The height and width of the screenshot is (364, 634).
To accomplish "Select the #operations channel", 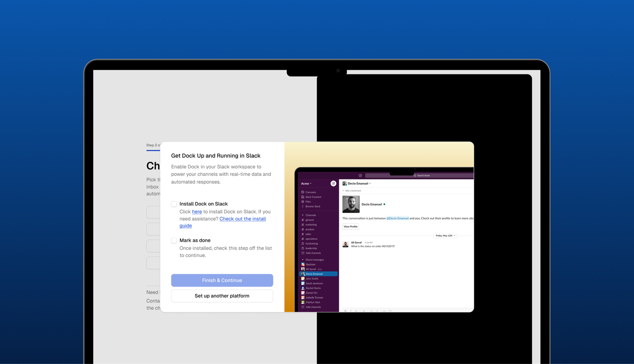I will coord(309,239).
